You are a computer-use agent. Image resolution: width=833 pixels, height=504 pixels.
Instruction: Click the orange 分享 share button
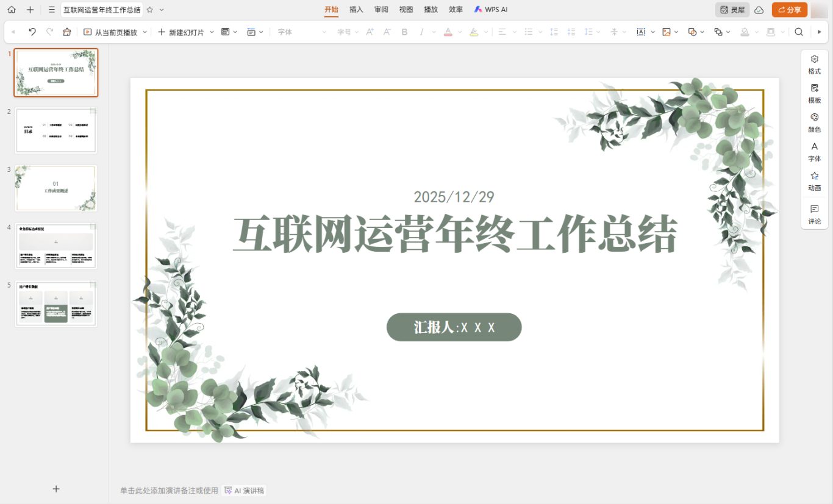789,9
